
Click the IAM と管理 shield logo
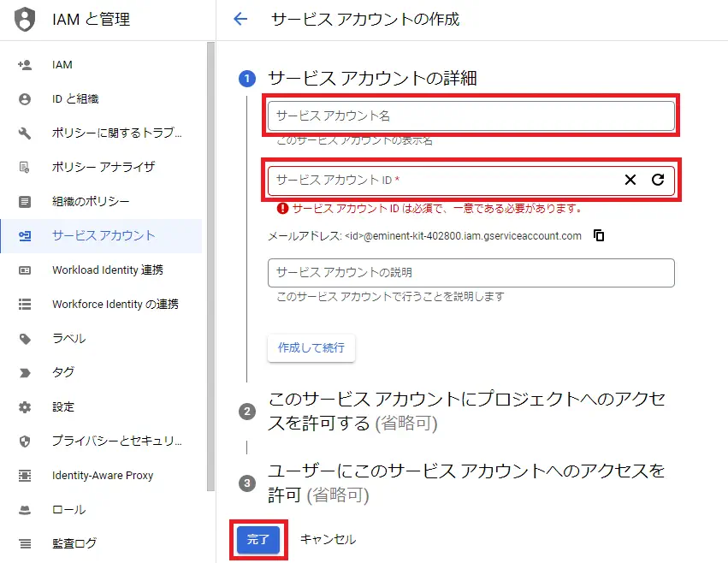point(25,18)
